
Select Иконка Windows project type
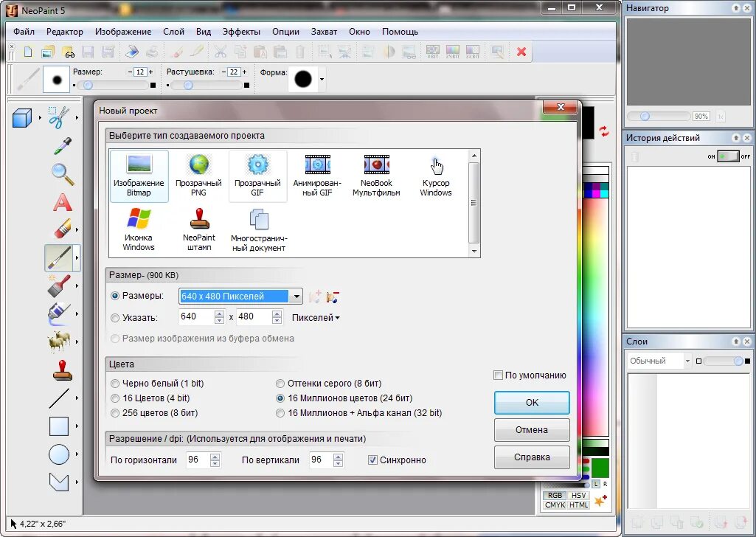[x=139, y=229]
